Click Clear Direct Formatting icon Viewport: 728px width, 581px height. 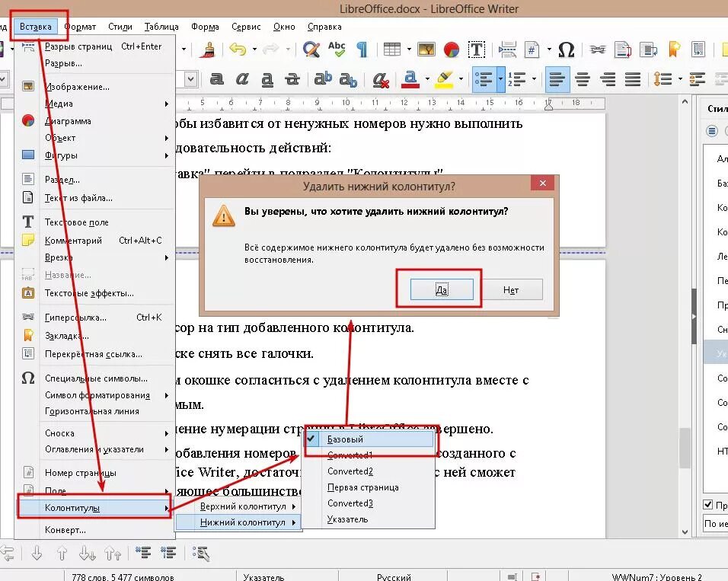click(381, 79)
